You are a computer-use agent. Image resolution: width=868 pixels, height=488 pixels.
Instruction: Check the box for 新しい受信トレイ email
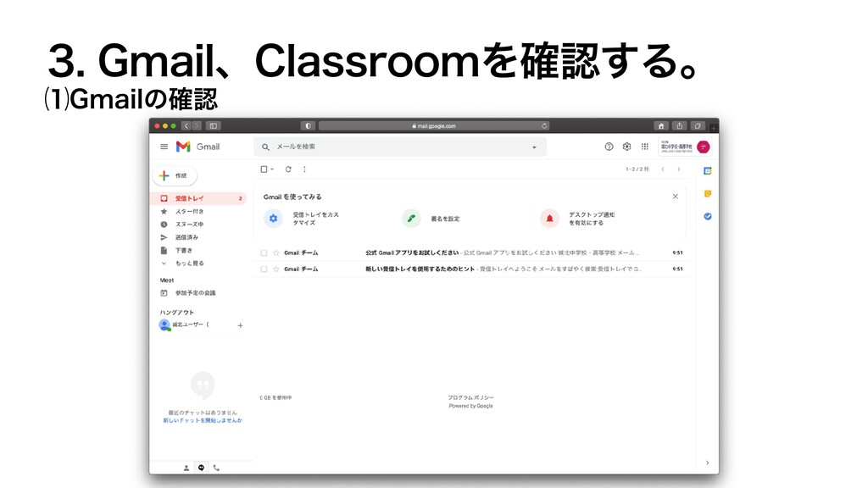(264, 269)
